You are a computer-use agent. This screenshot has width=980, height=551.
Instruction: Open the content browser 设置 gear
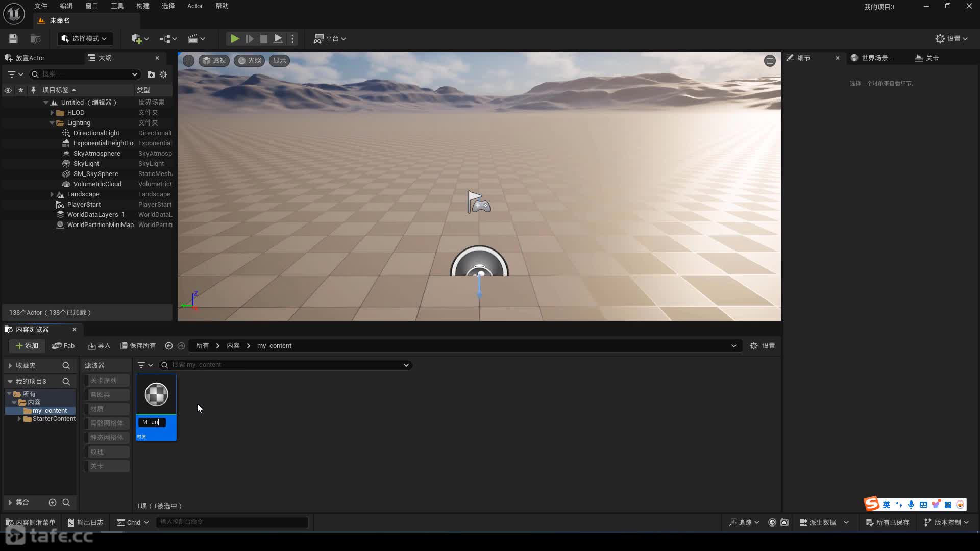pyautogui.click(x=762, y=346)
